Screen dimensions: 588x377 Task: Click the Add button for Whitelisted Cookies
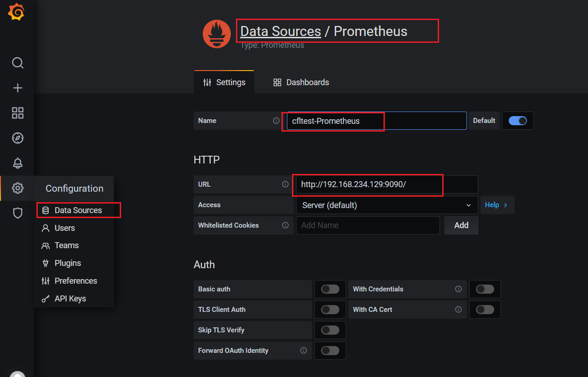click(461, 225)
